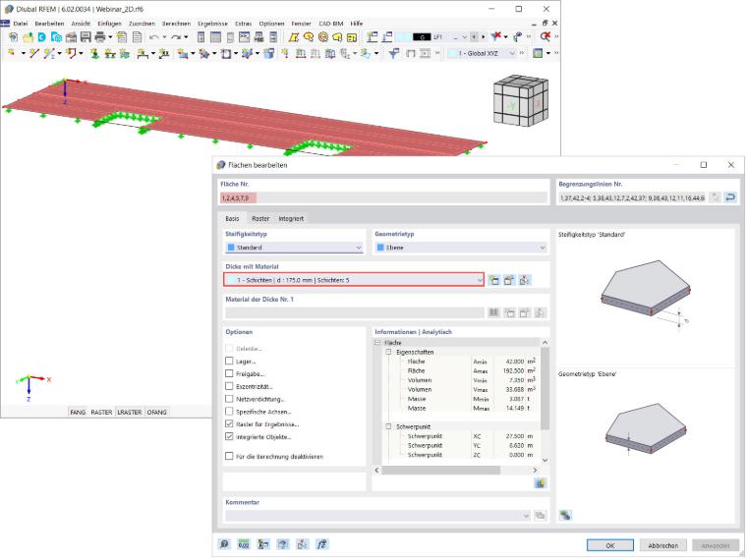Open the Datei menu
747x560 pixels.
pyautogui.click(x=21, y=24)
